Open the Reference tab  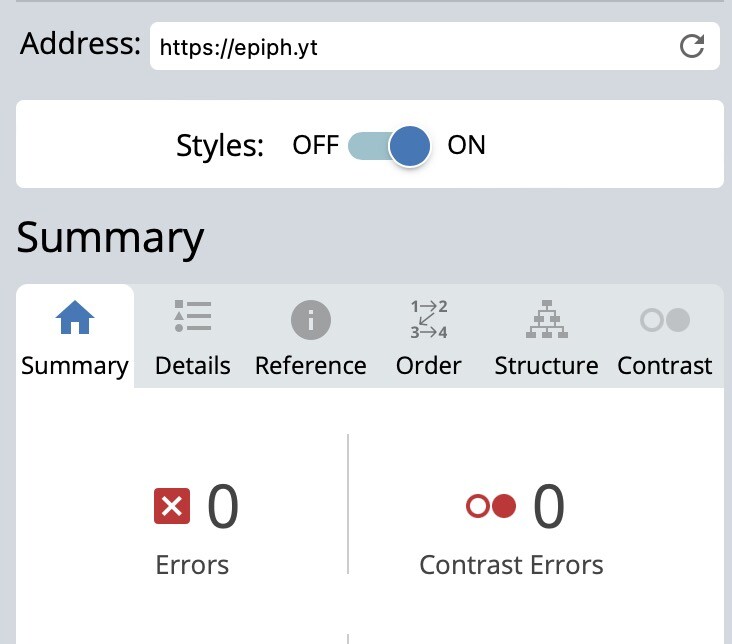(x=310, y=337)
